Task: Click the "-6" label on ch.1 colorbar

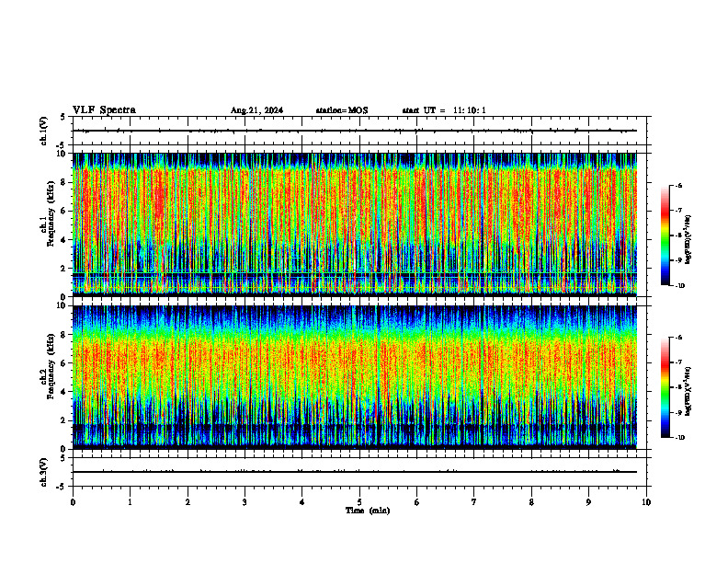Action: point(678,186)
